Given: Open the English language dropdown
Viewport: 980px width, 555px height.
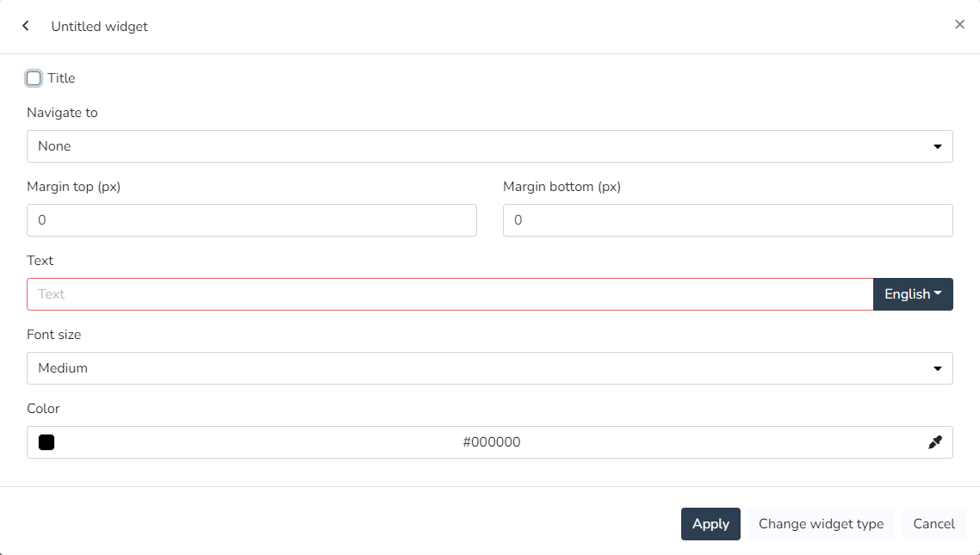Looking at the screenshot, I should (913, 294).
